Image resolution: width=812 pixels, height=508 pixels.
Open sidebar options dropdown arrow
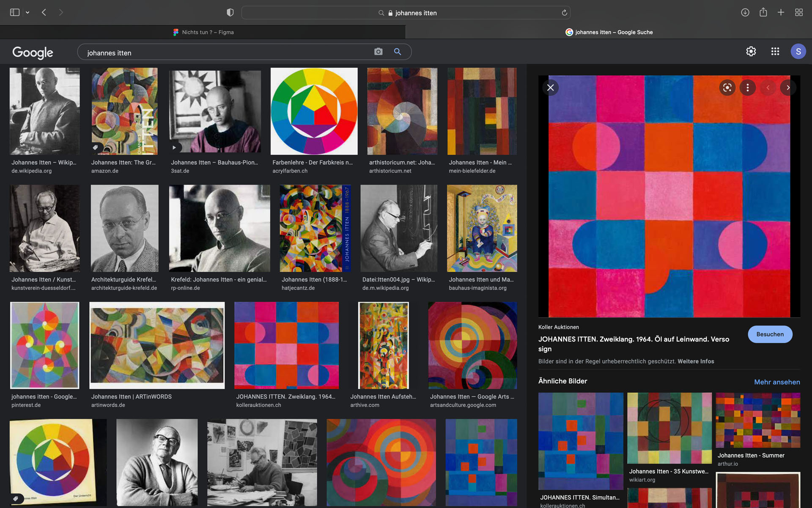pos(27,13)
